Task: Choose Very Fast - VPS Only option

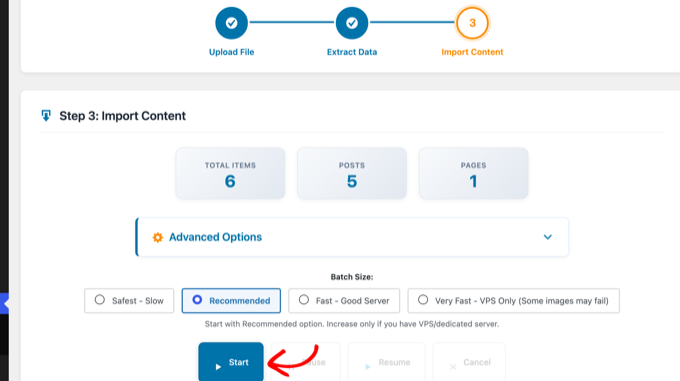Action: coord(513,301)
